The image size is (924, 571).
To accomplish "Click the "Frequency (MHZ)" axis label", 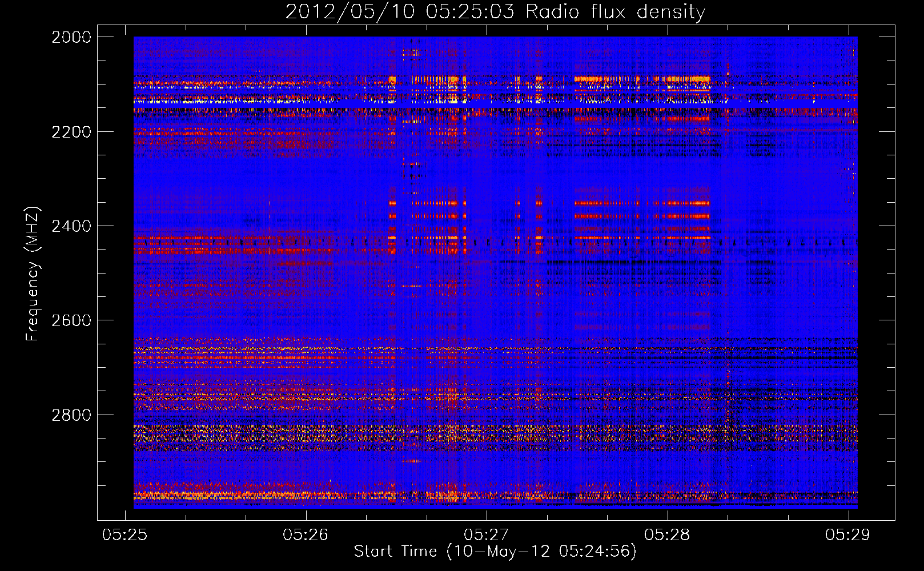I will [33, 274].
